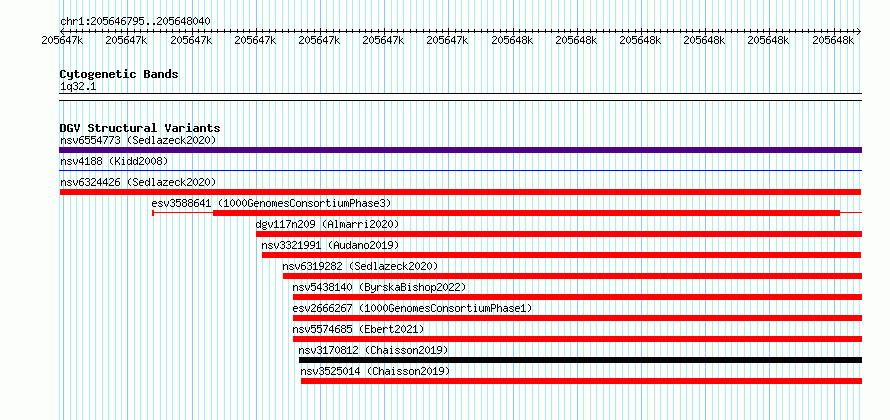The height and width of the screenshot is (420, 890).
Task: Open nsv3170812 (Chaisson2019) variant label
Action: point(373,350)
